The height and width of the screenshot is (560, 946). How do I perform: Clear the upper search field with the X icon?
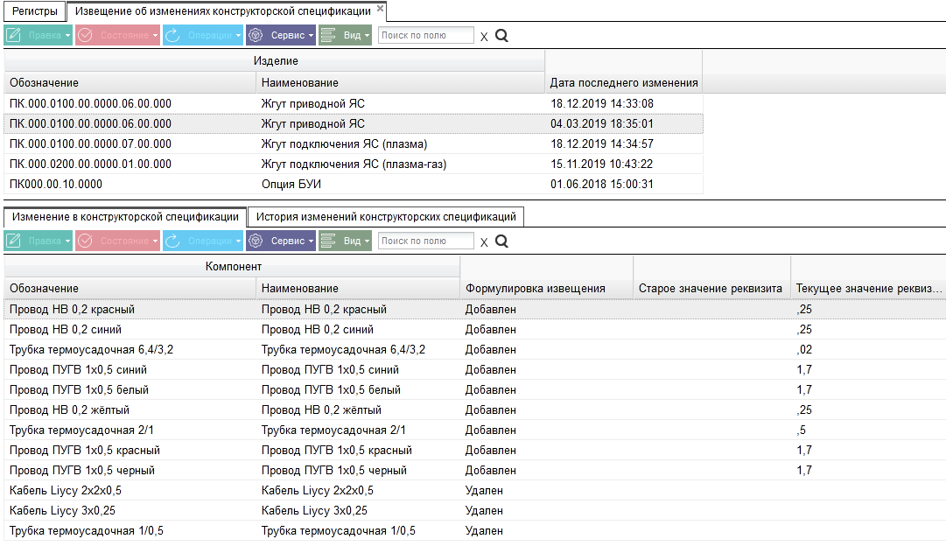[484, 37]
